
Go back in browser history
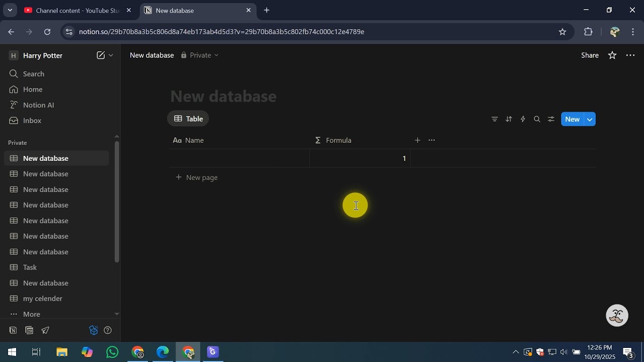coord(11,32)
